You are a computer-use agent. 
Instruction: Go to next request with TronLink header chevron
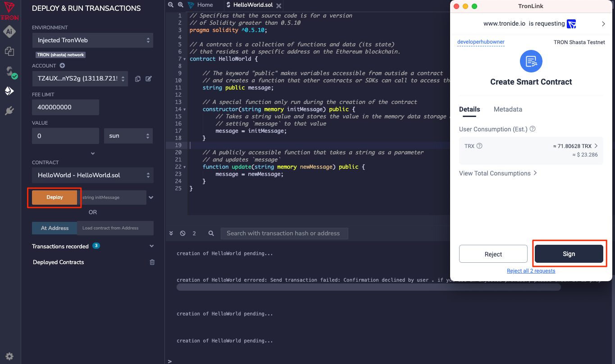[x=603, y=23]
